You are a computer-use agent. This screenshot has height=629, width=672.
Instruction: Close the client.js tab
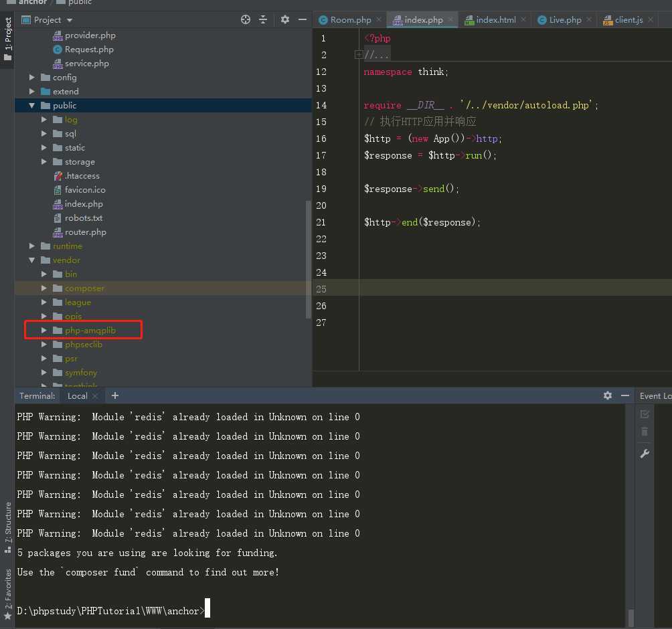pyautogui.click(x=651, y=19)
